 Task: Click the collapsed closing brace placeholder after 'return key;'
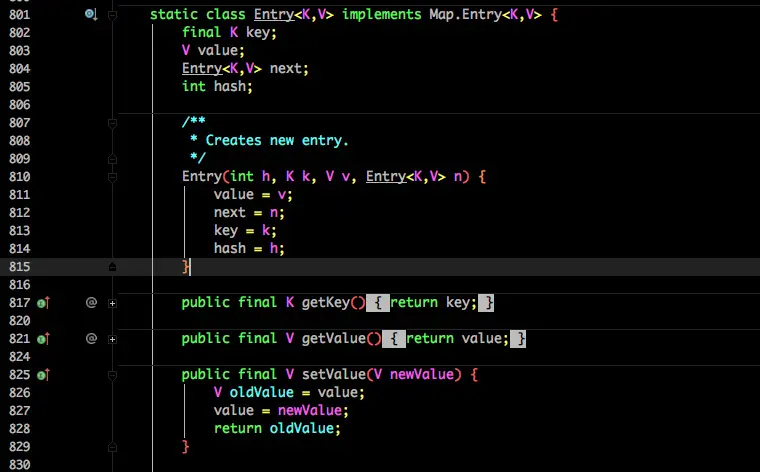tap(486, 303)
